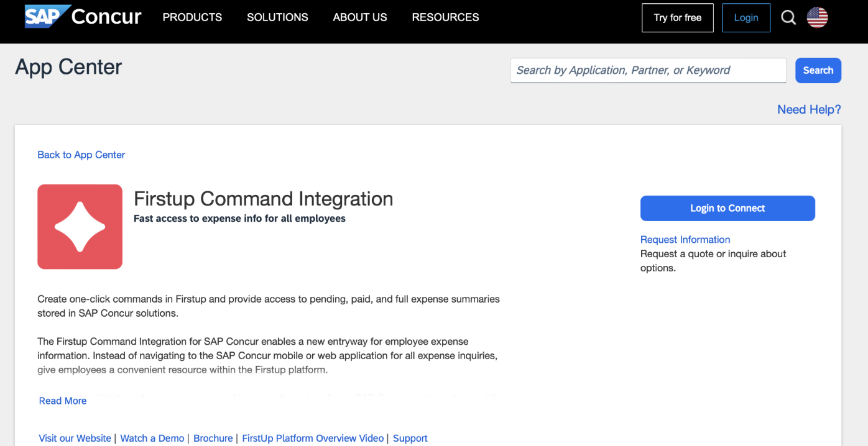Open the RESOURCES menu
The width and height of the screenshot is (868, 446).
445,17
